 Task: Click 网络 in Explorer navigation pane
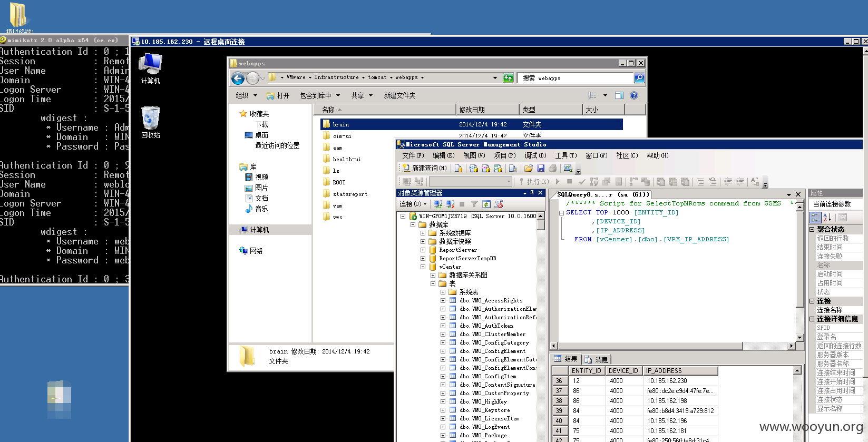251,251
